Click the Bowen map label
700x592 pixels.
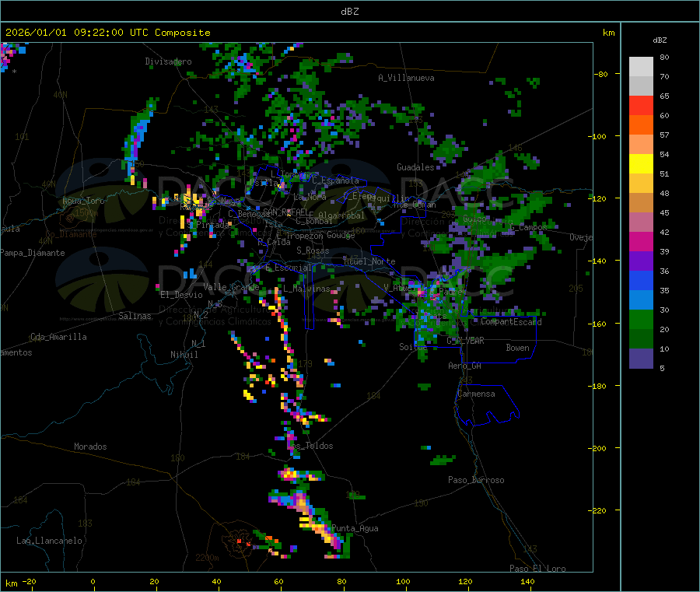click(517, 348)
